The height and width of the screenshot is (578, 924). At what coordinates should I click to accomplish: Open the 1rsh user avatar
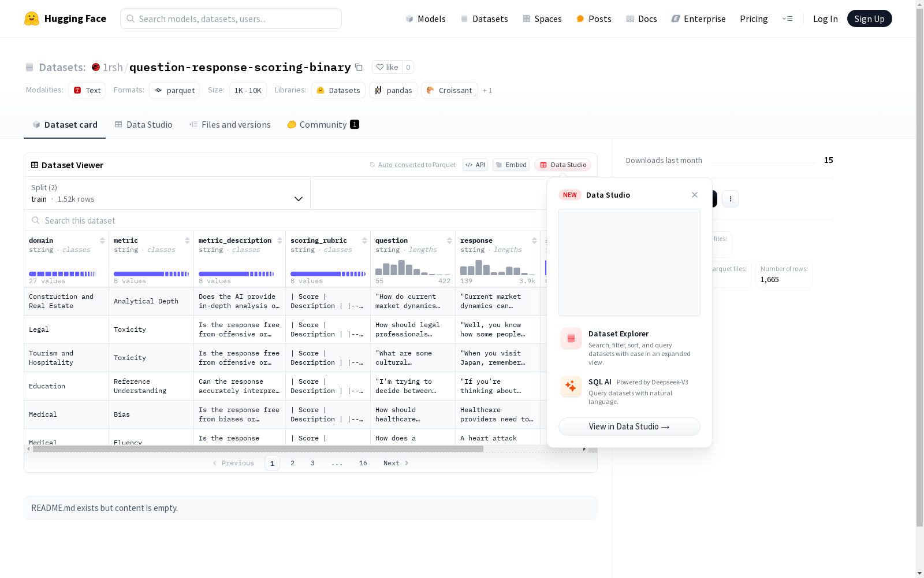96,67
